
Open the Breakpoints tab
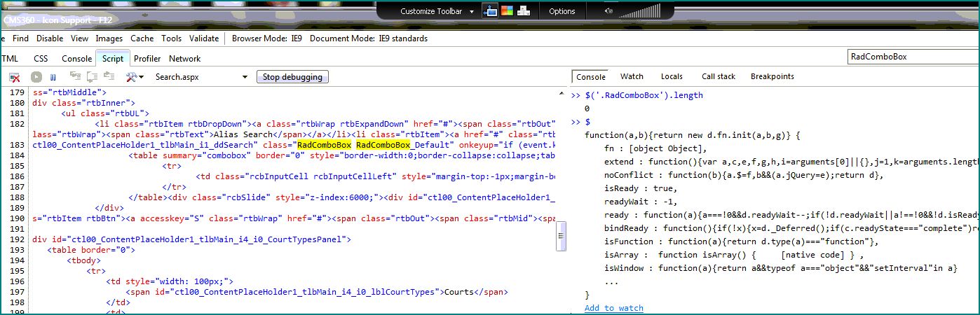tap(773, 77)
